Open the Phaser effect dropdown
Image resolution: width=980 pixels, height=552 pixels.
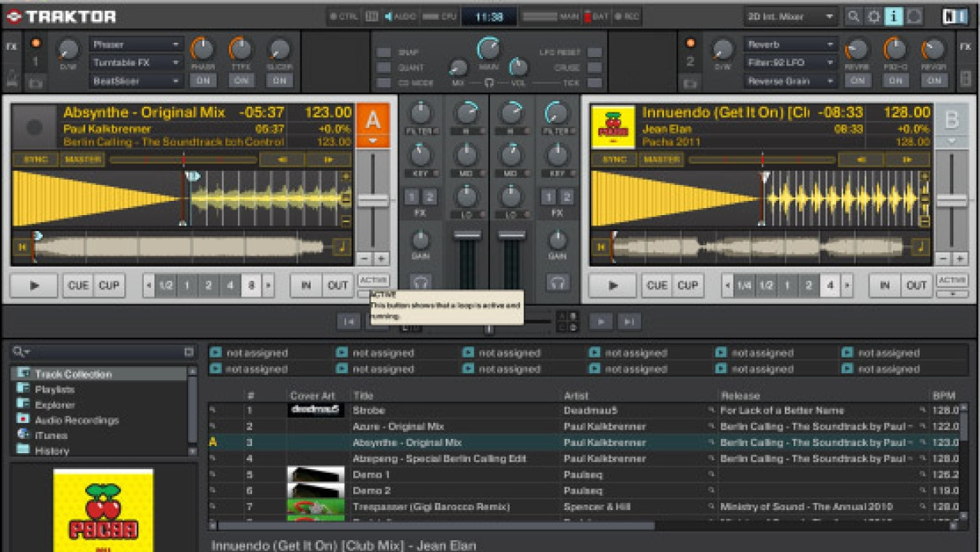(x=136, y=45)
